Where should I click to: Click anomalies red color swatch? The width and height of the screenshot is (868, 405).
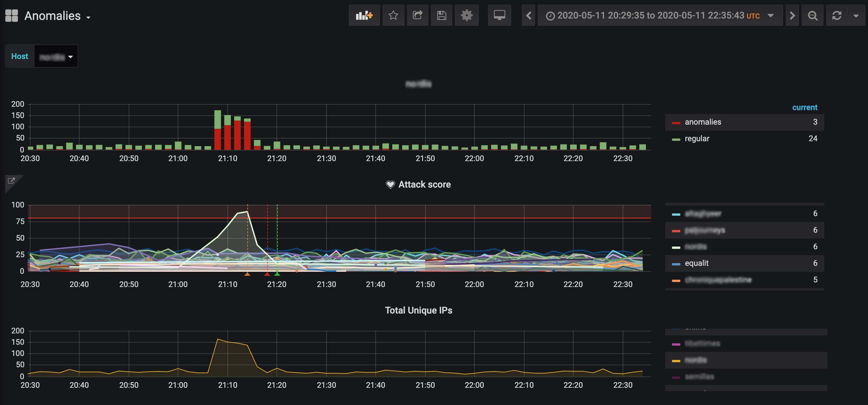pyautogui.click(x=676, y=123)
